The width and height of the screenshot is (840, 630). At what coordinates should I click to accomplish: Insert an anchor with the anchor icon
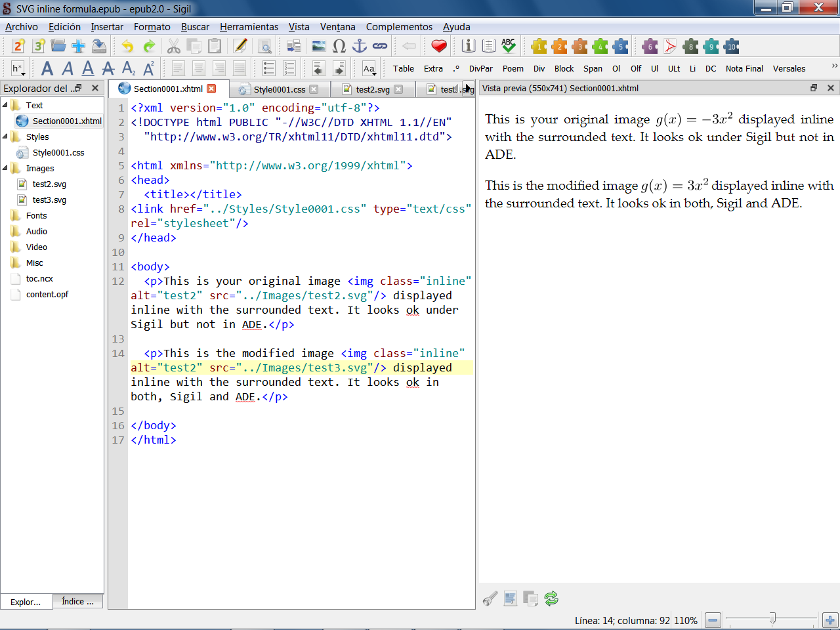(x=360, y=46)
